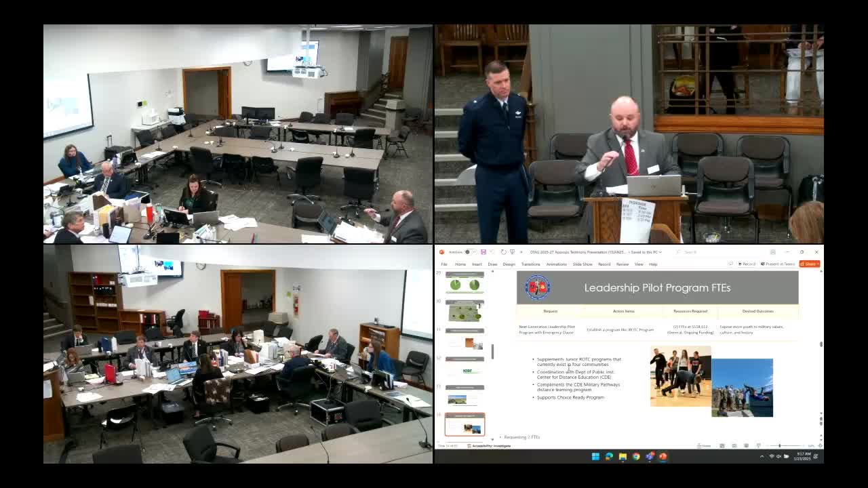
Task: Click the 'Desired Outcomes' table header
Action: 757,311
